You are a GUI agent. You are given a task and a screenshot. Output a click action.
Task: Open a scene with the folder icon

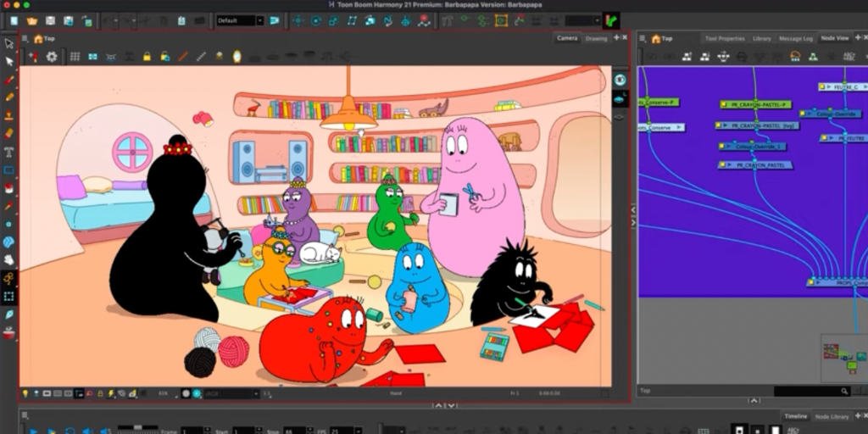click(32, 21)
